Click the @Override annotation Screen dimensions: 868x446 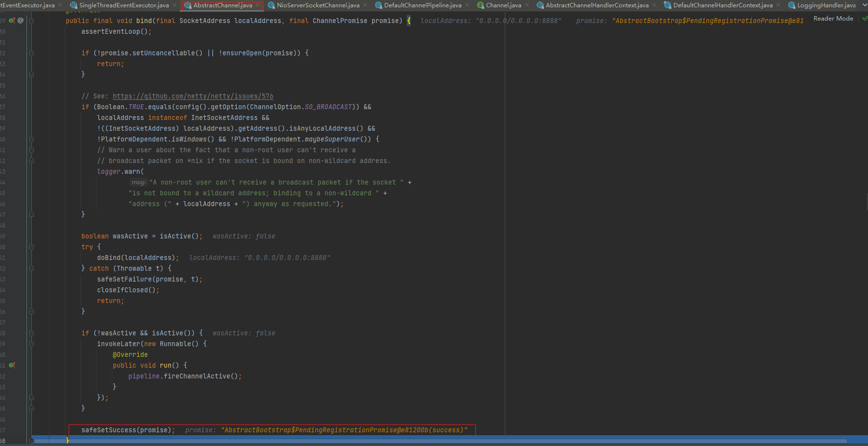point(130,354)
